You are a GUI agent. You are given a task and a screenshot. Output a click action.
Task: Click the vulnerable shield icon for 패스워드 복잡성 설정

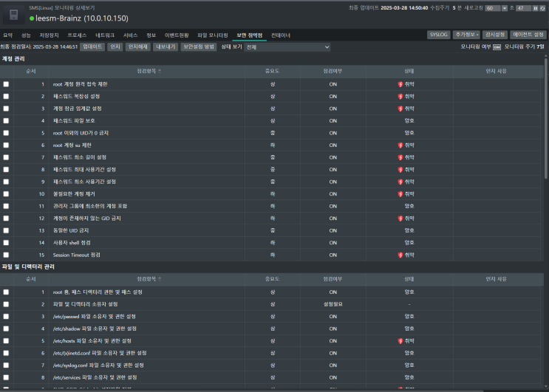tap(400, 97)
